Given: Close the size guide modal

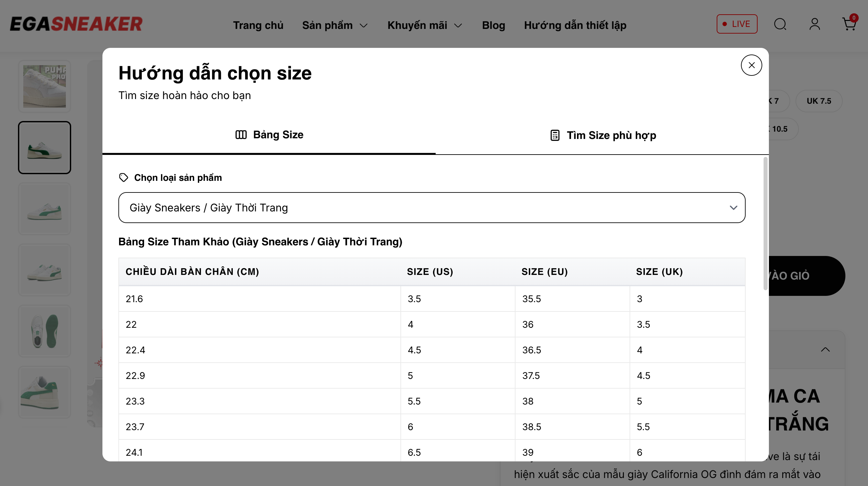Looking at the screenshot, I should (x=751, y=65).
